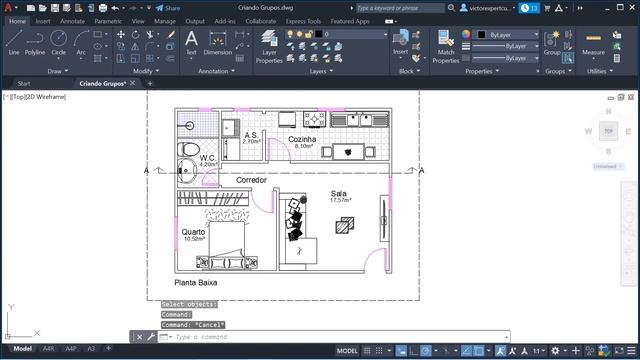This screenshot has height=360, width=640.
Task: Click the Table icon in Annotation panel
Action: (x=240, y=58)
